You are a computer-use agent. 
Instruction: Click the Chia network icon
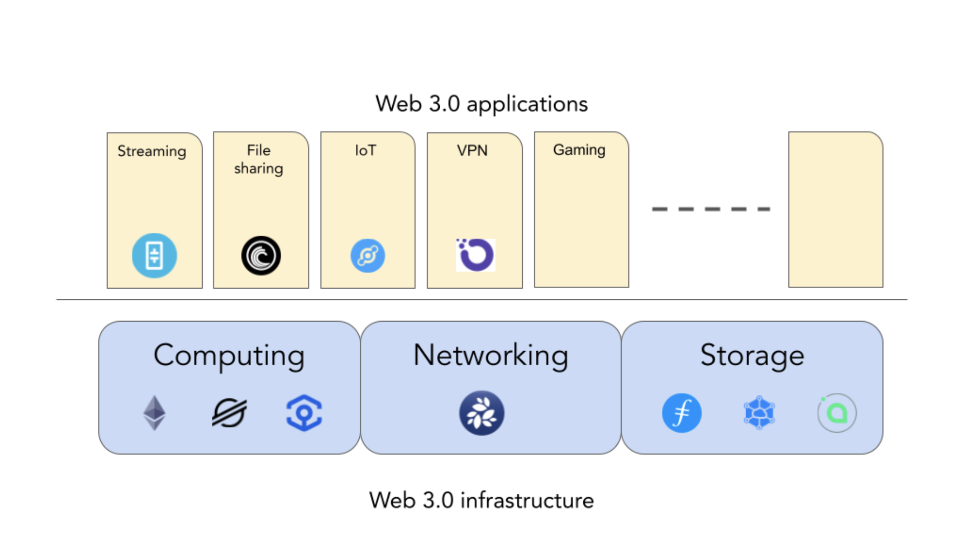pyautogui.click(x=482, y=413)
